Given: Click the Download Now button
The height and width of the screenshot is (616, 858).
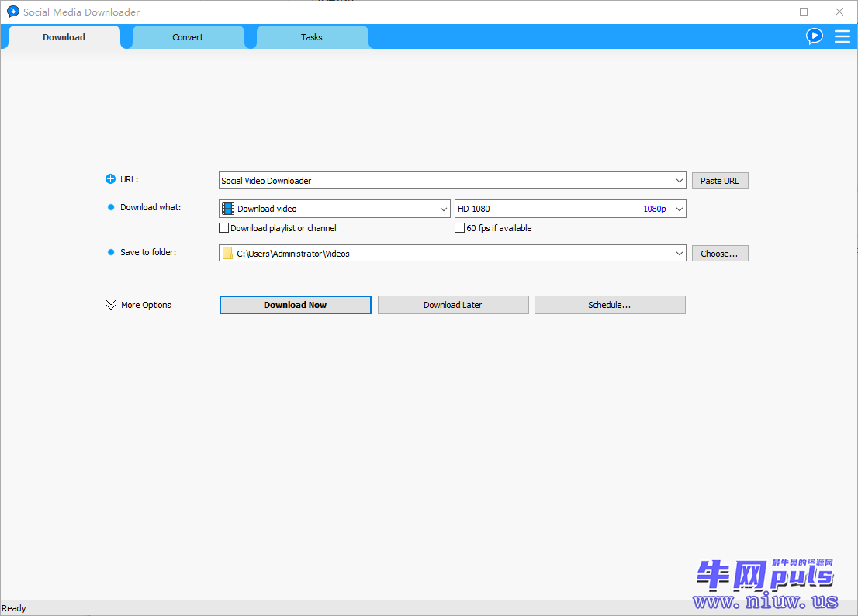Looking at the screenshot, I should coord(296,305).
